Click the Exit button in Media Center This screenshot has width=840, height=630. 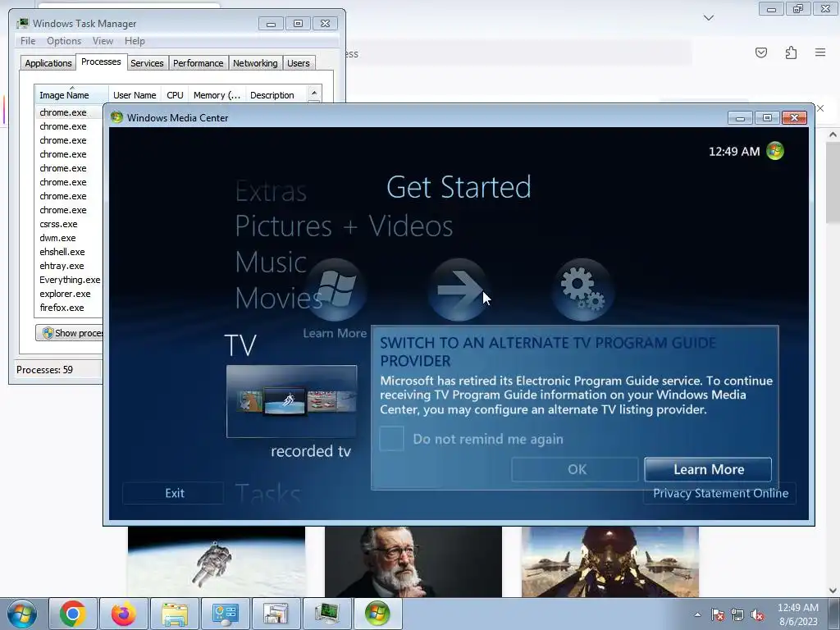click(174, 493)
